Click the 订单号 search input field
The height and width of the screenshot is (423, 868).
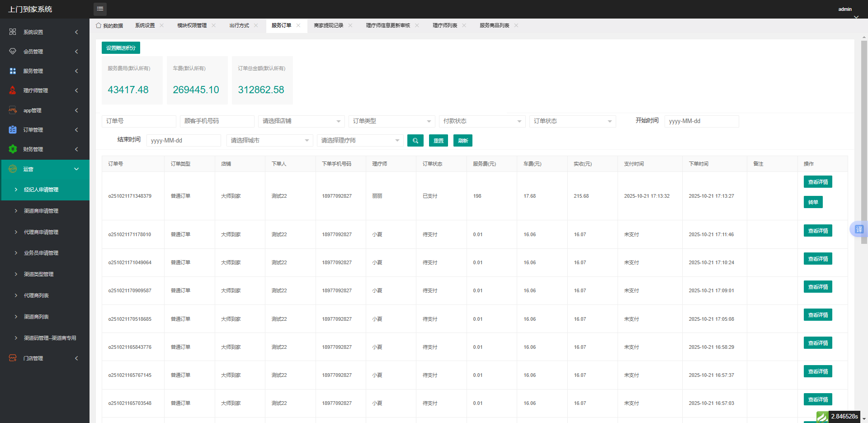139,121
